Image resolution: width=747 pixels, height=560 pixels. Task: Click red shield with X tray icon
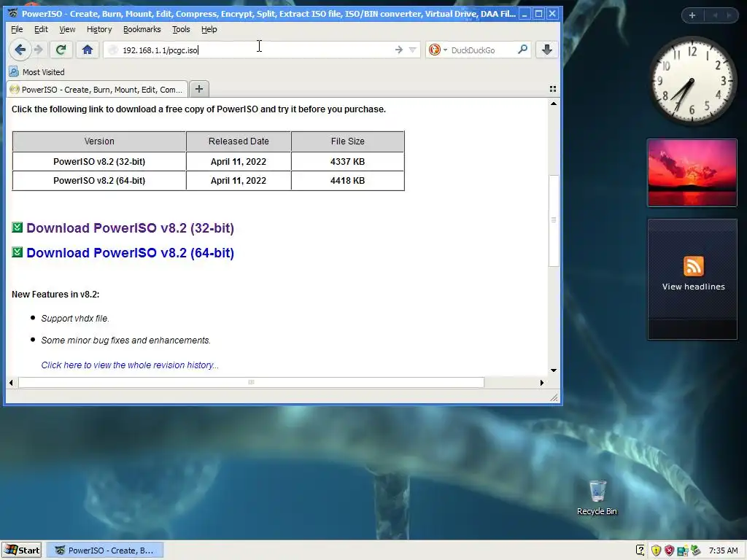pyautogui.click(x=670, y=551)
